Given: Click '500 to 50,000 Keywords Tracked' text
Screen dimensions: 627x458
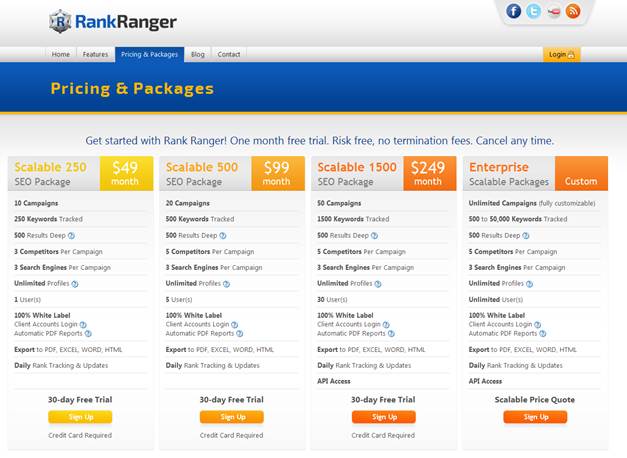Looking at the screenshot, I should 518,219.
